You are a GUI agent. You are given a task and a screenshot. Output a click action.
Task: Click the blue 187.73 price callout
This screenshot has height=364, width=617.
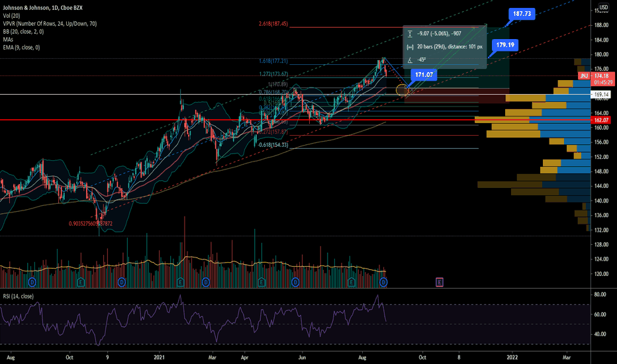click(522, 14)
